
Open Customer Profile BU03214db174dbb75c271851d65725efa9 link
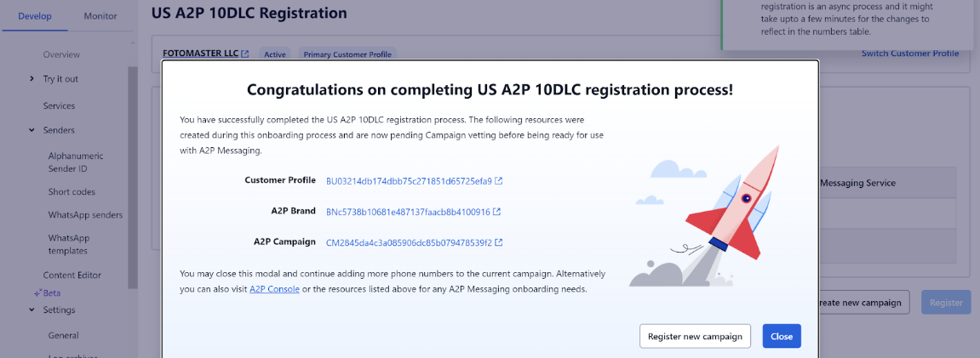pos(410,181)
